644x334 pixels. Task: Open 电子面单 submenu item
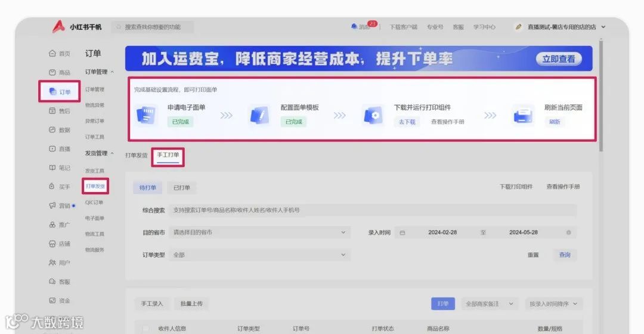[x=95, y=218]
